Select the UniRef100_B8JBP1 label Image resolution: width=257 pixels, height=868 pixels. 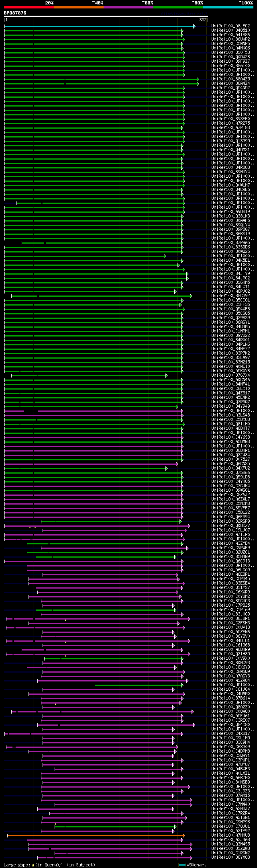click(x=230, y=619)
